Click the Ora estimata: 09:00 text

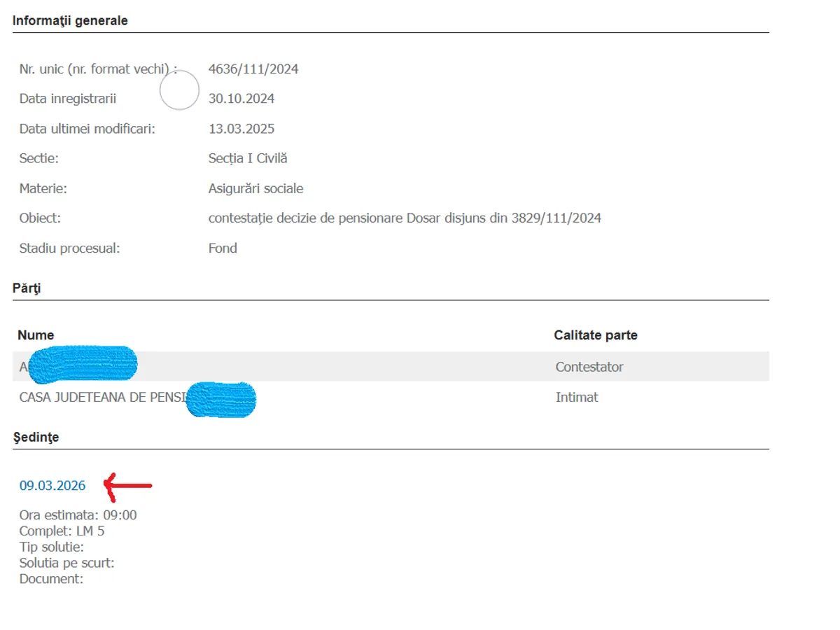[x=78, y=515]
